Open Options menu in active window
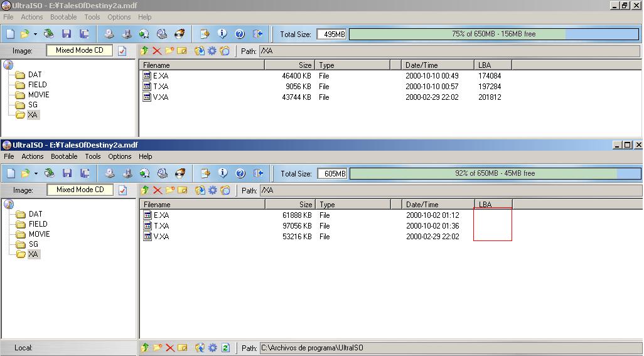 (x=119, y=156)
